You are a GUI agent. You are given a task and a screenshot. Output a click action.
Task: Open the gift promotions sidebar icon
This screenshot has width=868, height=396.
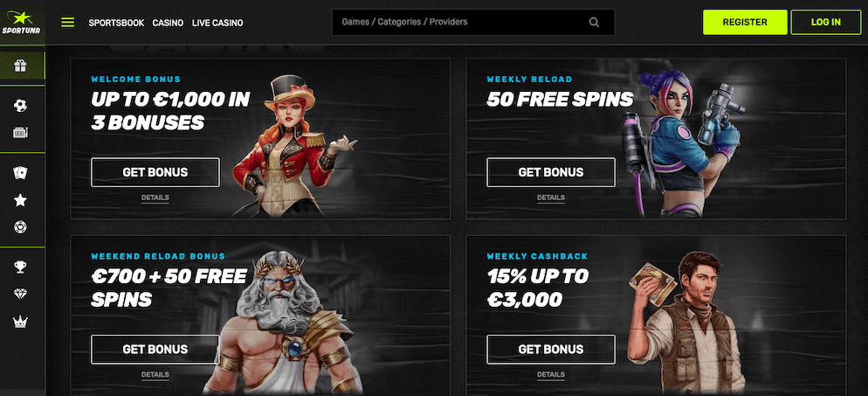click(x=20, y=66)
